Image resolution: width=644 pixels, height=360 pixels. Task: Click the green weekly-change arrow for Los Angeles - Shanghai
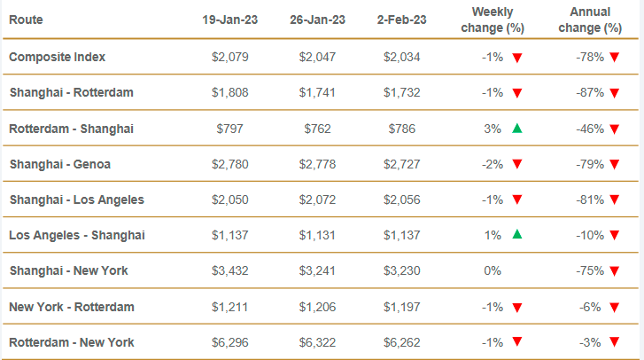click(x=517, y=235)
